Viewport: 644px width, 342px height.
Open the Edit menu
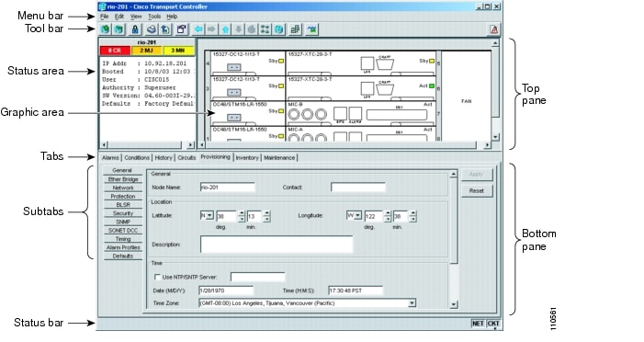119,17
